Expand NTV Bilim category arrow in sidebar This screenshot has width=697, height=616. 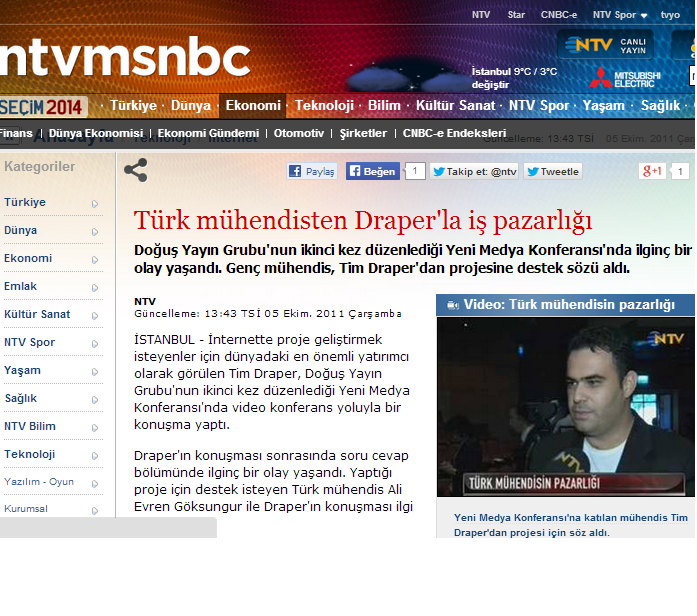95,428
